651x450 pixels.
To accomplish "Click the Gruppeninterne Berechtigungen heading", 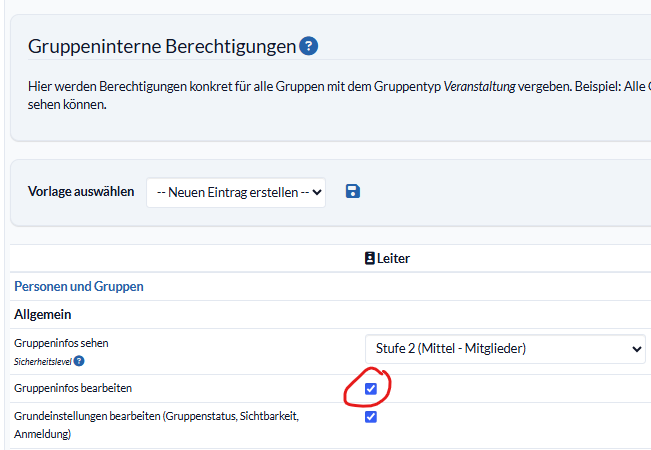I will tap(162, 46).
